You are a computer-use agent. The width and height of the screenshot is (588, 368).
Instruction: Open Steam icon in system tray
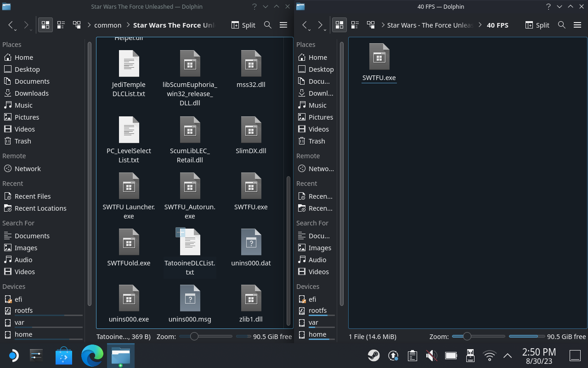(x=373, y=356)
